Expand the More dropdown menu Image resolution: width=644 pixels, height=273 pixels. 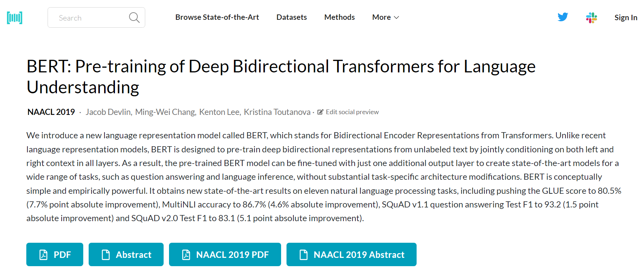coord(385,17)
